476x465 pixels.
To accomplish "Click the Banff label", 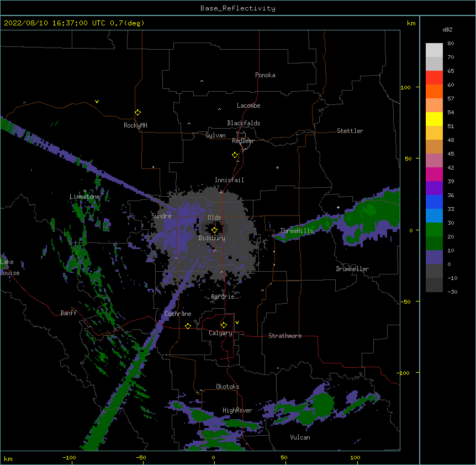I will pos(68,313).
